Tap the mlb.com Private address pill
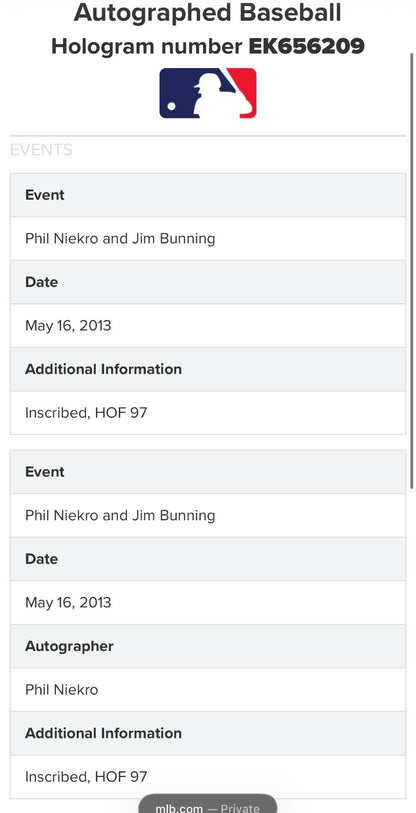 point(207,804)
